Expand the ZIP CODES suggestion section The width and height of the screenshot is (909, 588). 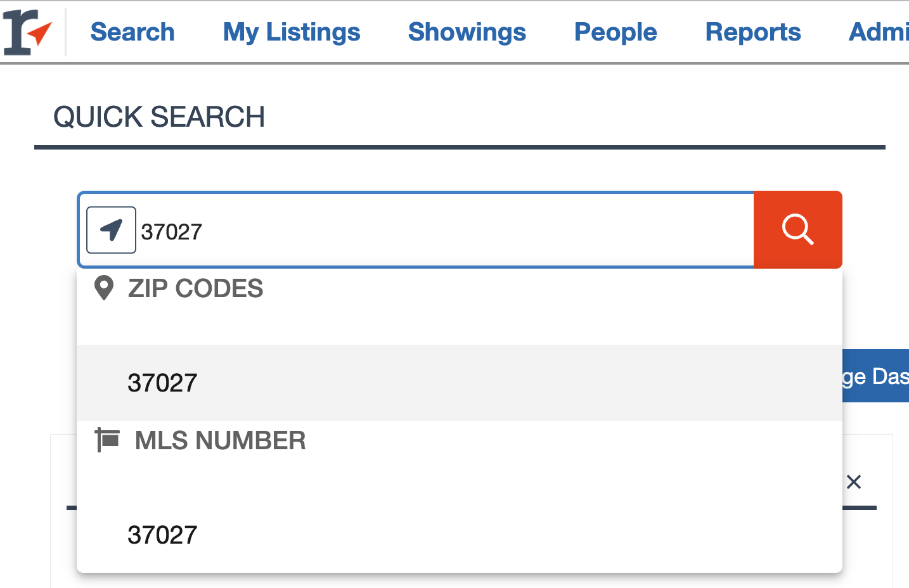tap(196, 288)
